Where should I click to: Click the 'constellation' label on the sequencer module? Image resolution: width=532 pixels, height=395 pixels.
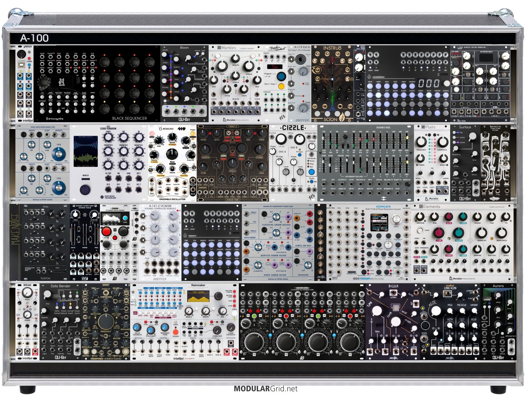378,77
